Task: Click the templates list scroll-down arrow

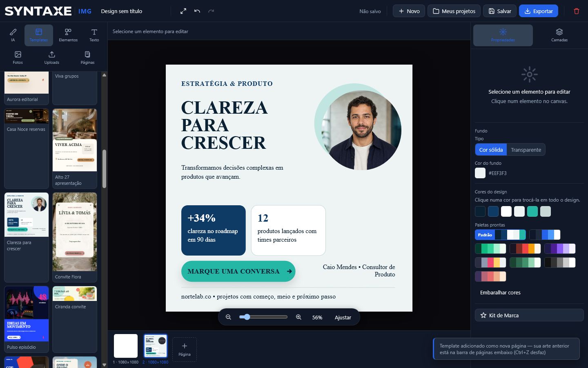Action: 104,364
